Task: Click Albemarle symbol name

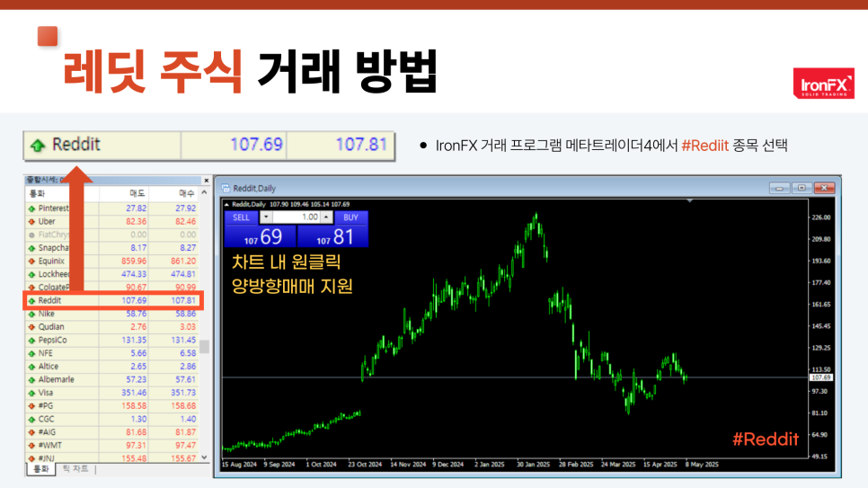Action: [x=56, y=379]
